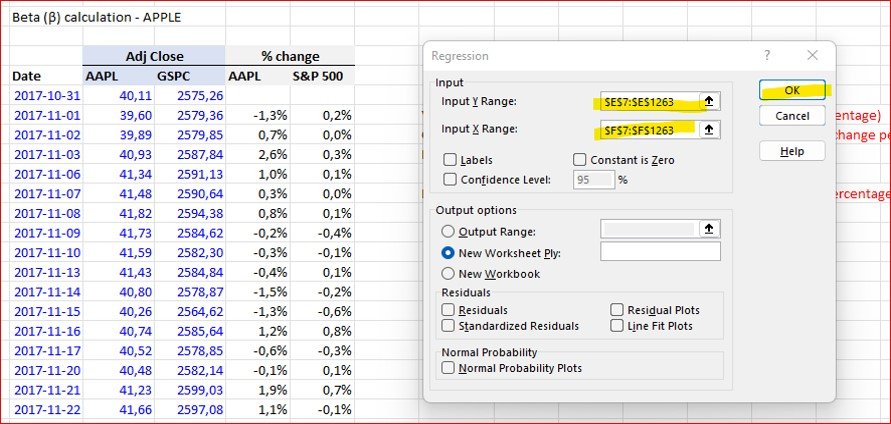Click the Cancel button
The image size is (891, 424).
point(791,116)
